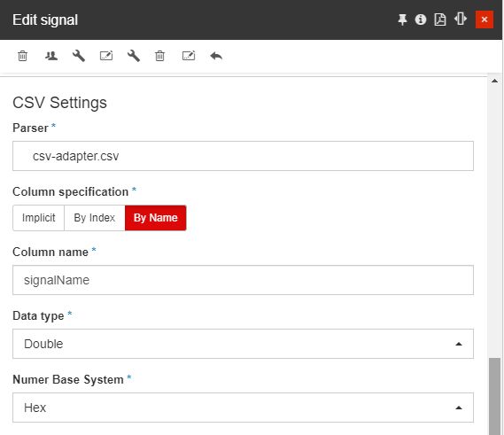This screenshot has width=504, height=435.
Task: Focus the Column name field signalName
Action: [243, 280]
